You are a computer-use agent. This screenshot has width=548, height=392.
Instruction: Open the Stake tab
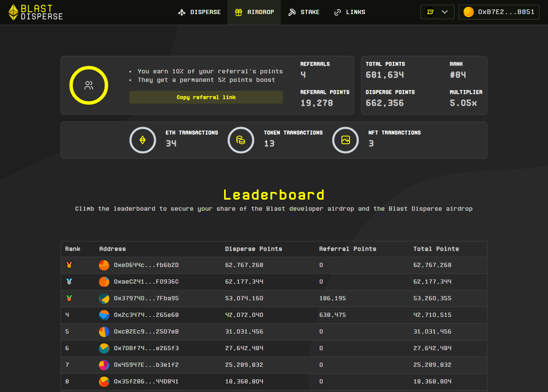[x=304, y=12]
